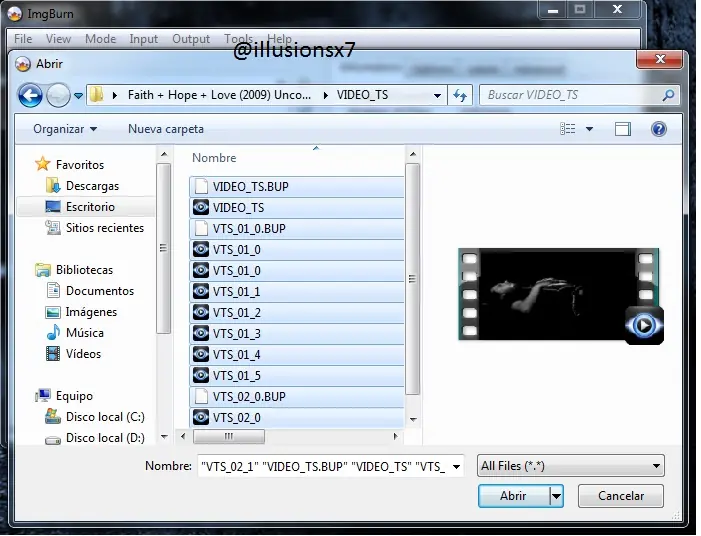Click the folder icon in address bar
The width and height of the screenshot is (701, 536).
point(97,95)
